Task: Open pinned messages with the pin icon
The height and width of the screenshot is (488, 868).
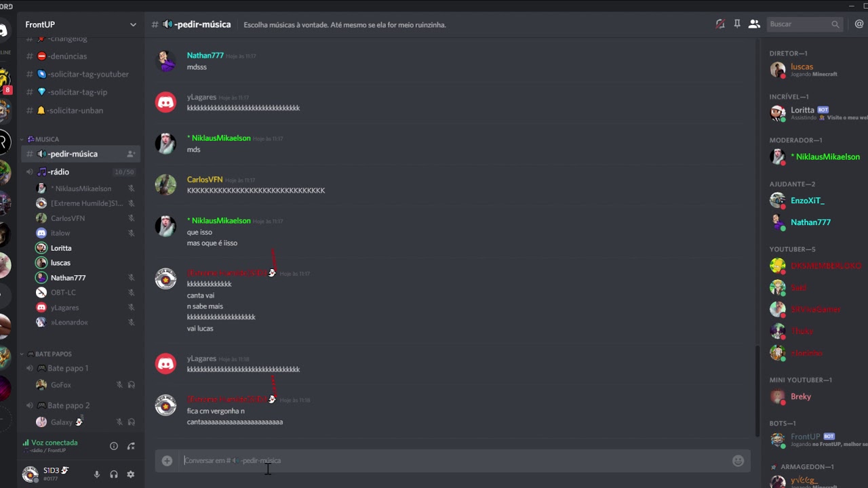Action: click(737, 24)
